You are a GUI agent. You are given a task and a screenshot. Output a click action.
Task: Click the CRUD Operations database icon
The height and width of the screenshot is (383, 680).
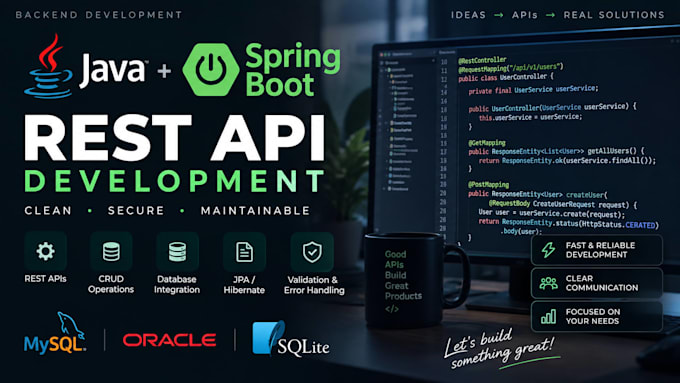coord(111,252)
